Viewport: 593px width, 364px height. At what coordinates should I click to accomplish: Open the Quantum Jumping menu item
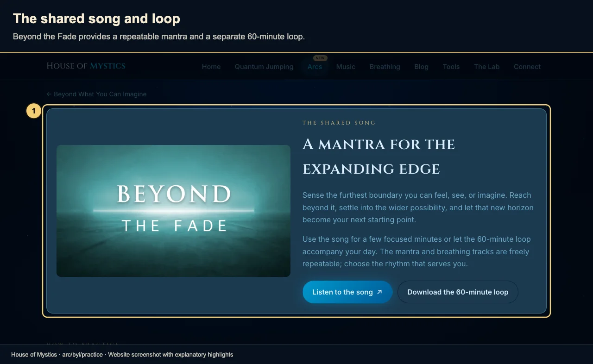(264, 67)
